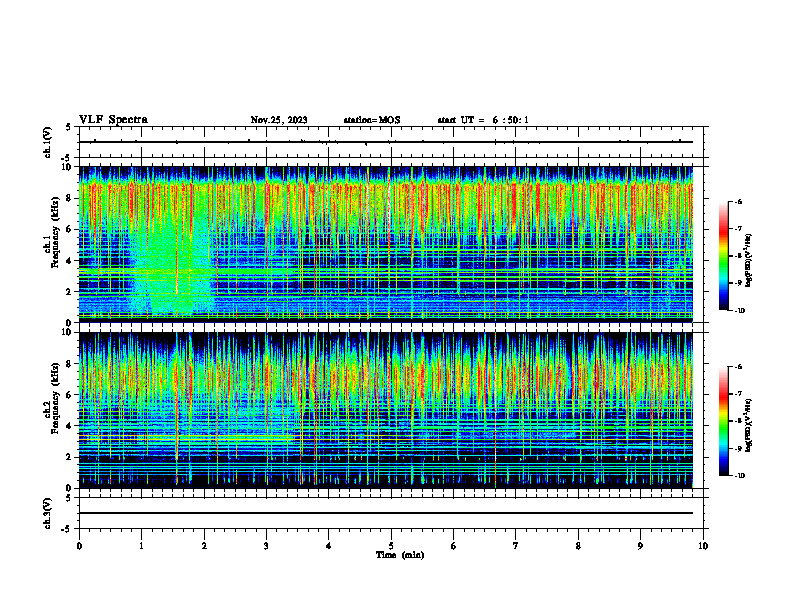Click the ch.2 spectrogram panel
Image resolution: width=792 pixels, height=612 pixels.
click(x=386, y=410)
